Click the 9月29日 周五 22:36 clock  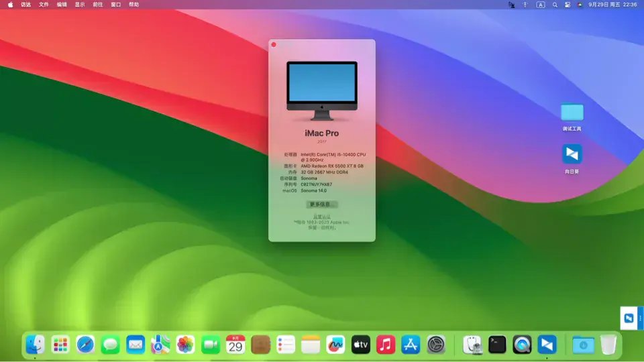click(612, 5)
